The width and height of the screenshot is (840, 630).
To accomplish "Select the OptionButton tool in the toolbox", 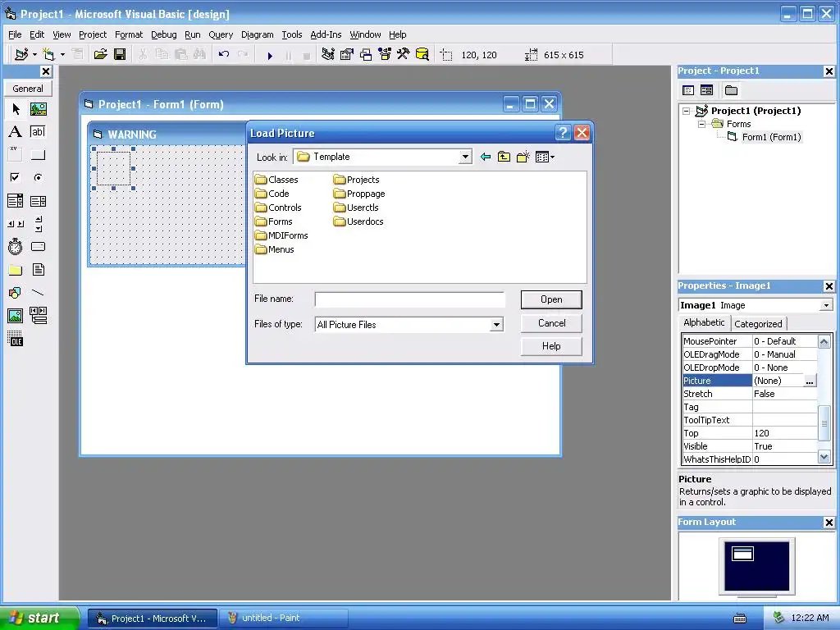I will coord(38,177).
